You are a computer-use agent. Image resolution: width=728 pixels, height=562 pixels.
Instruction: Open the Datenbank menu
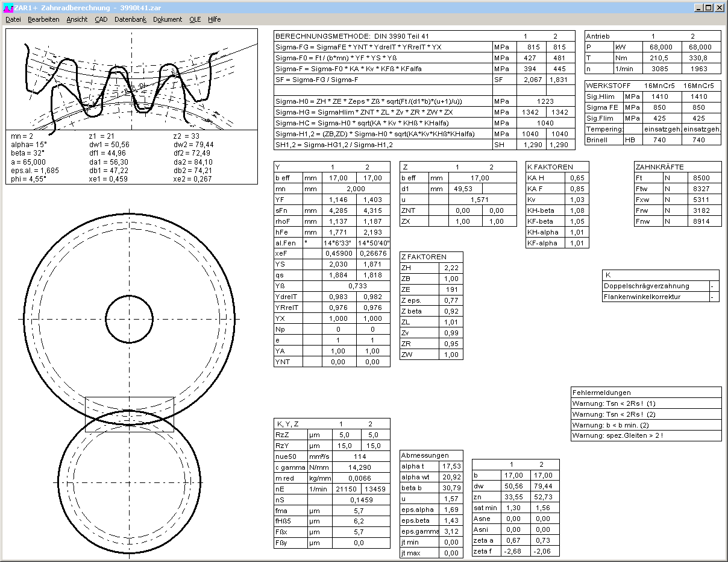pyautogui.click(x=130, y=19)
